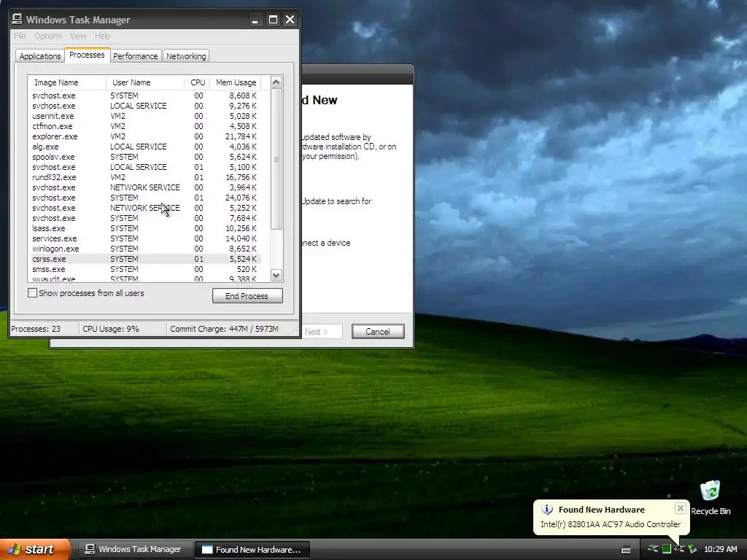Select the explorer.exe process
This screenshot has height=560, width=747.
click(145, 136)
